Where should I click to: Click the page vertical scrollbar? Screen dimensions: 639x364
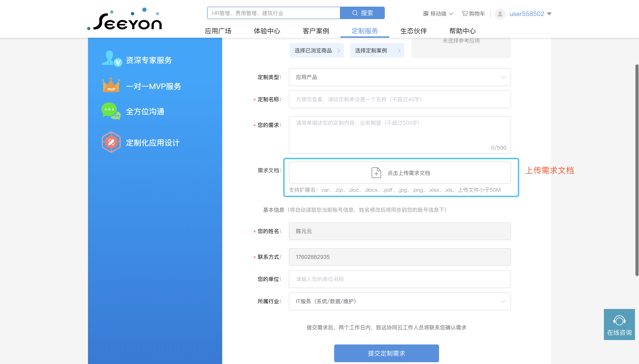pos(637,170)
